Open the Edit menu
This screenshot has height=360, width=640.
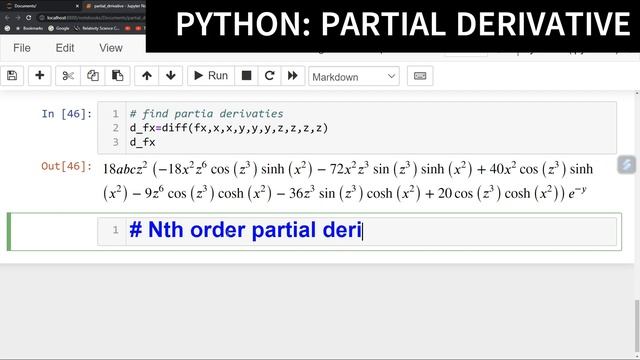coord(64,48)
